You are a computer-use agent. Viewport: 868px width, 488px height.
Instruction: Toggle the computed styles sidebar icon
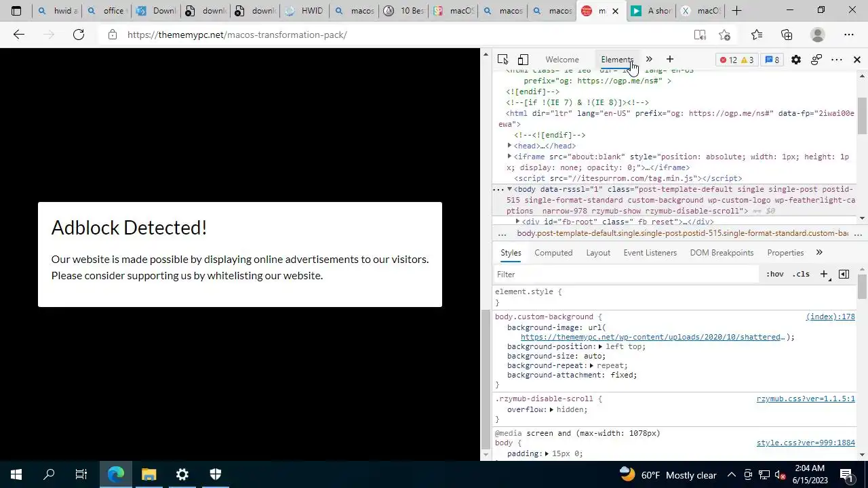844,274
